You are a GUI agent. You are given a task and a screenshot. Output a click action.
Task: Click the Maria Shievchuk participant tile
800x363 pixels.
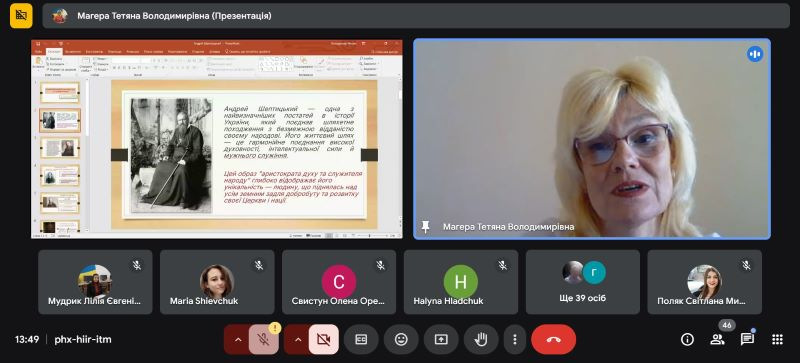coord(217,282)
